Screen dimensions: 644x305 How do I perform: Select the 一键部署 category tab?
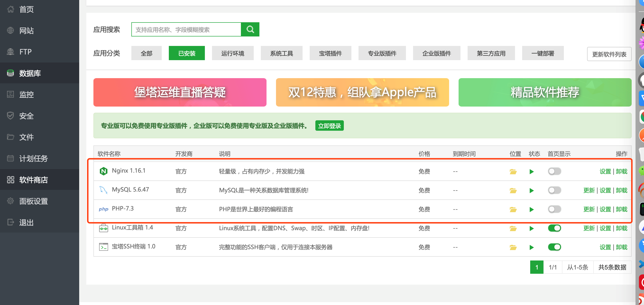click(543, 53)
